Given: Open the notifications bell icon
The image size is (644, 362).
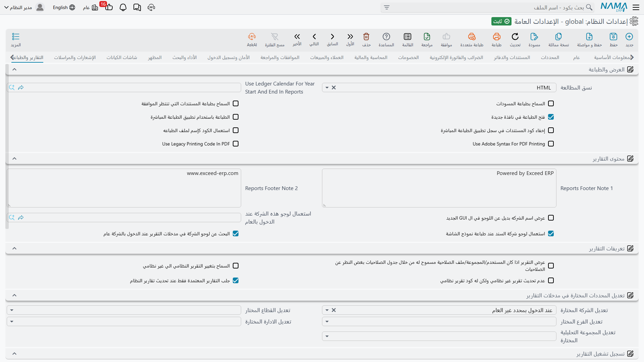Looking at the screenshot, I should pos(123,7).
